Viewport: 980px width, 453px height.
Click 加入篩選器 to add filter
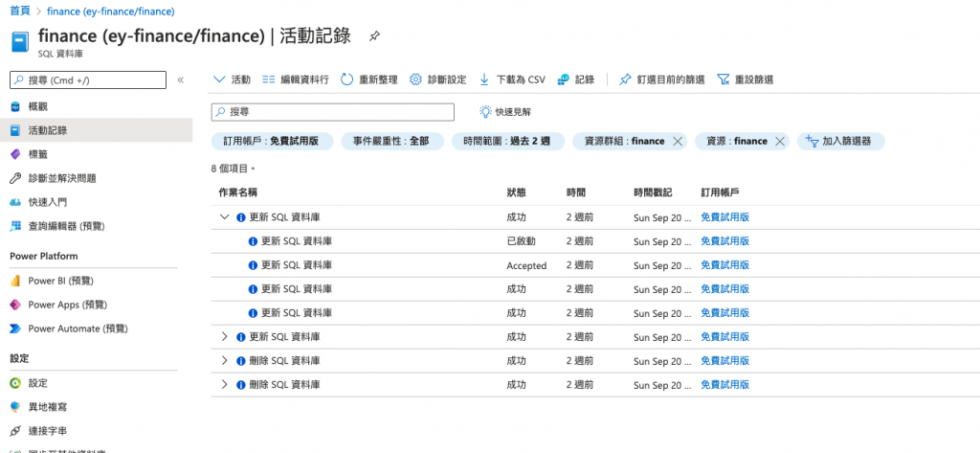click(840, 142)
